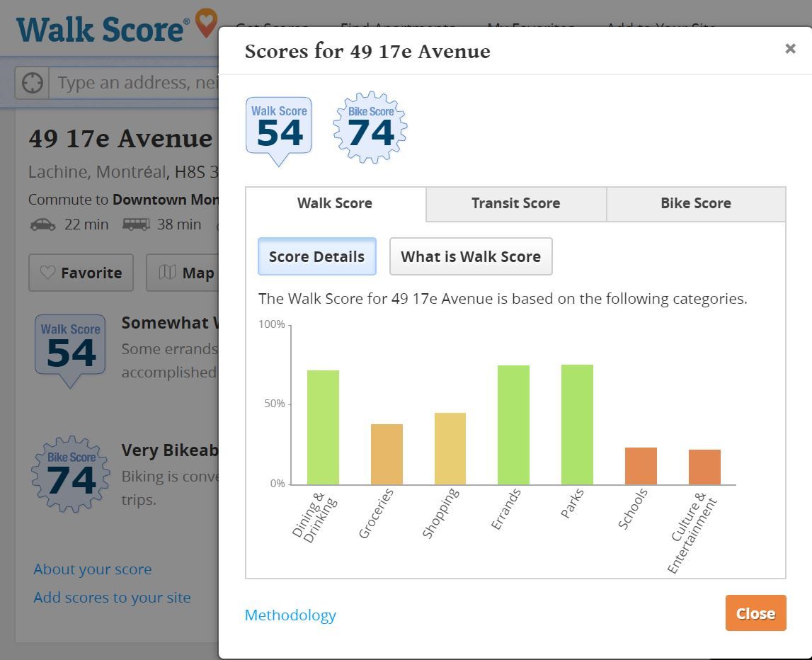The image size is (812, 660).
Task: Toggle the Score Details view
Action: coord(316,256)
